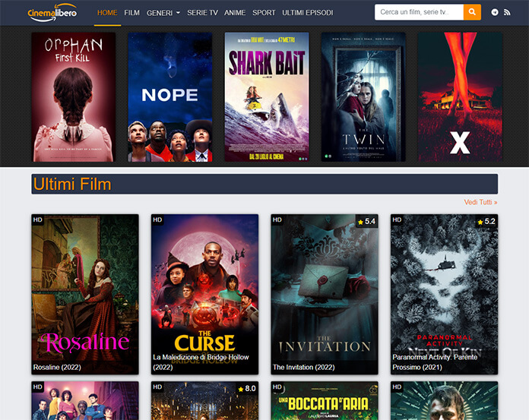Focus the 'Cerca un film, serie tv' search field
The height and width of the screenshot is (420, 529).
pos(419,12)
